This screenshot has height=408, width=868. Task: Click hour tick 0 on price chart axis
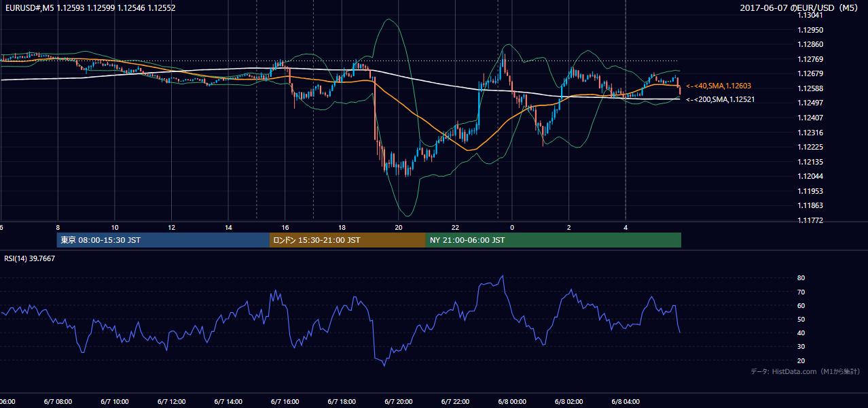click(x=512, y=227)
